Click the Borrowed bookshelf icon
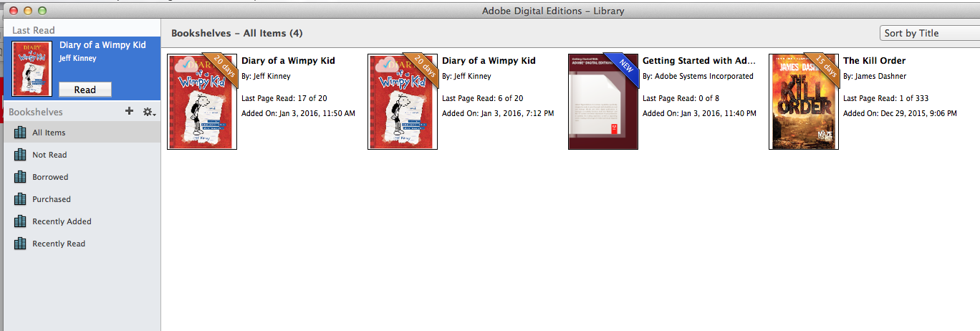The width and height of the screenshot is (980, 331). click(x=20, y=177)
